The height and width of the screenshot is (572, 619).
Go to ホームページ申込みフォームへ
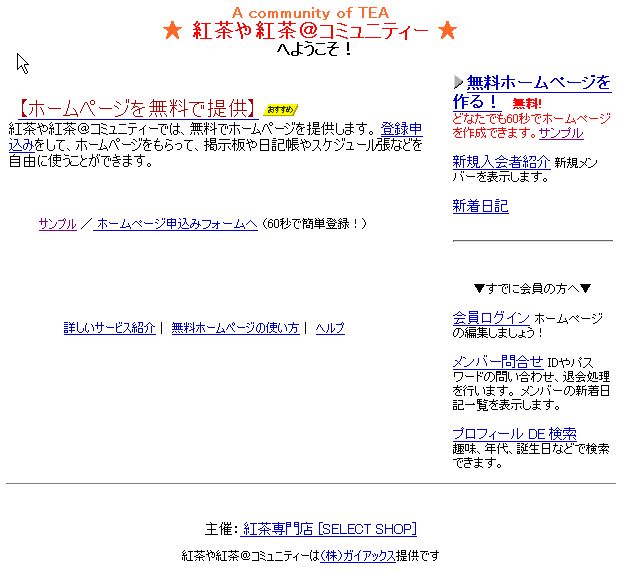(x=176, y=224)
